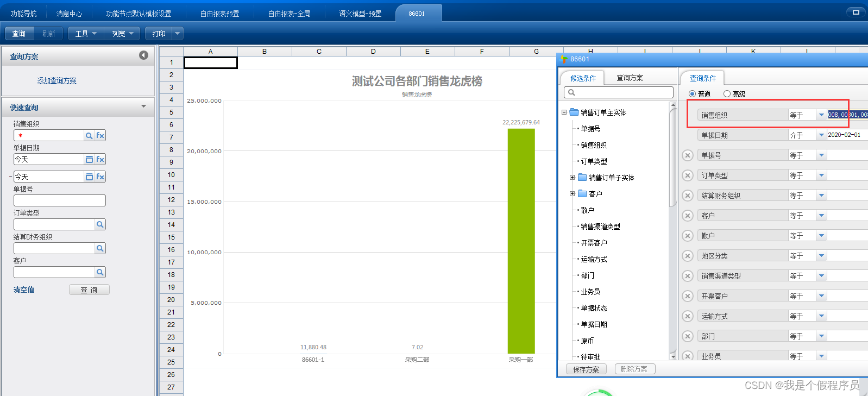Open operator dropdown for 地区分类 condition

point(821,256)
